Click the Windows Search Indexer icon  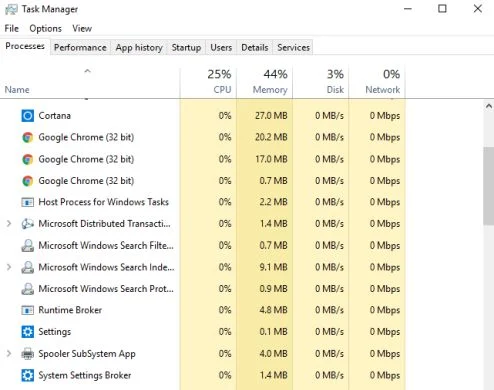pos(27,267)
